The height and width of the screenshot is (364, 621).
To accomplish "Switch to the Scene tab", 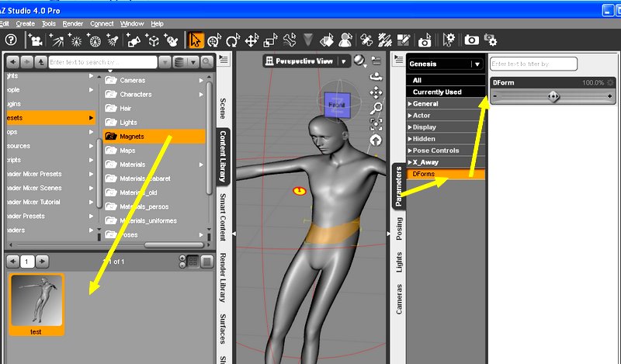I will click(223, 109).
